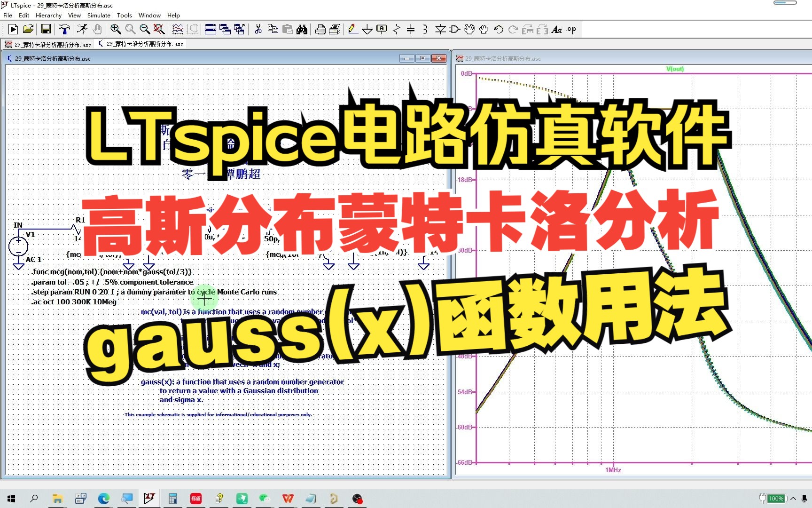
Task: Open the Simulate menu
Action: point(99,15)
